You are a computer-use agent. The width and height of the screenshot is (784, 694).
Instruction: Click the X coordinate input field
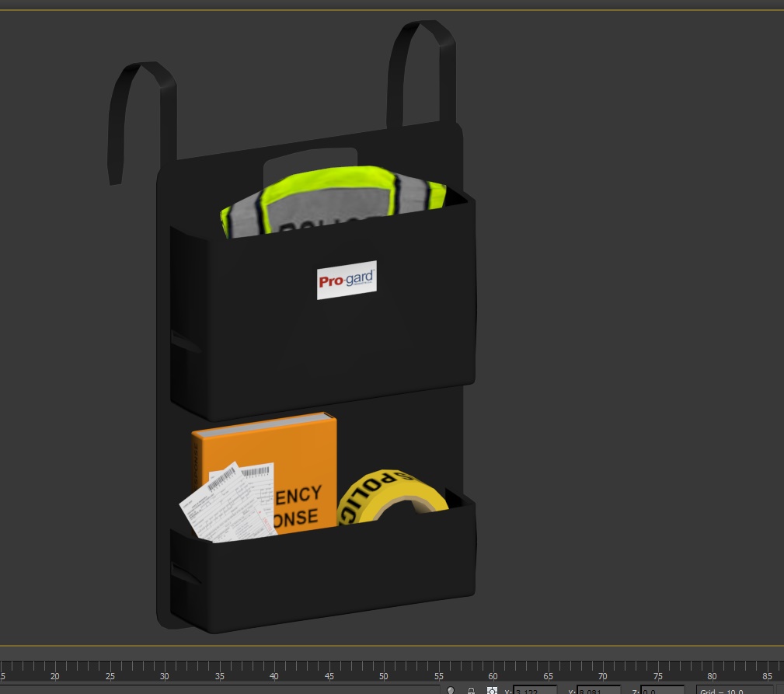coord(535,690)
